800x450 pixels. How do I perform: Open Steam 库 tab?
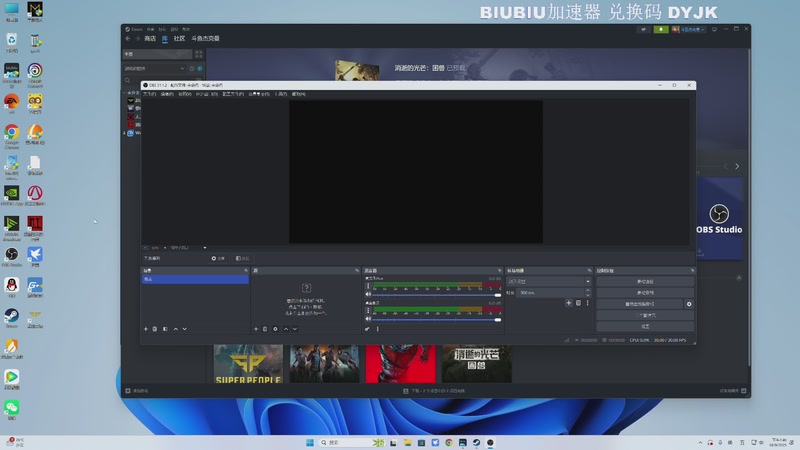[165, 38]
